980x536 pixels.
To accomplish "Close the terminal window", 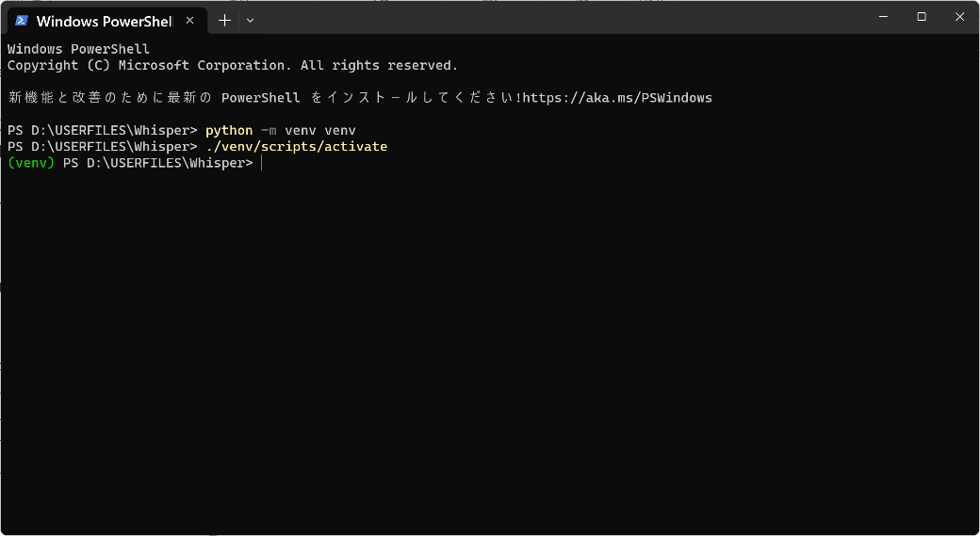I will (x=959, y=17).
